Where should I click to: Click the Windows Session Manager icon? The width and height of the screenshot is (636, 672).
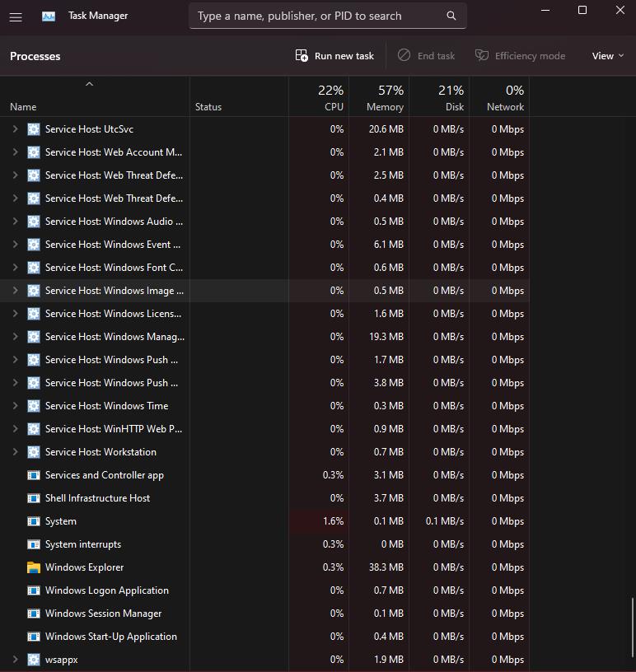(34, 614)
